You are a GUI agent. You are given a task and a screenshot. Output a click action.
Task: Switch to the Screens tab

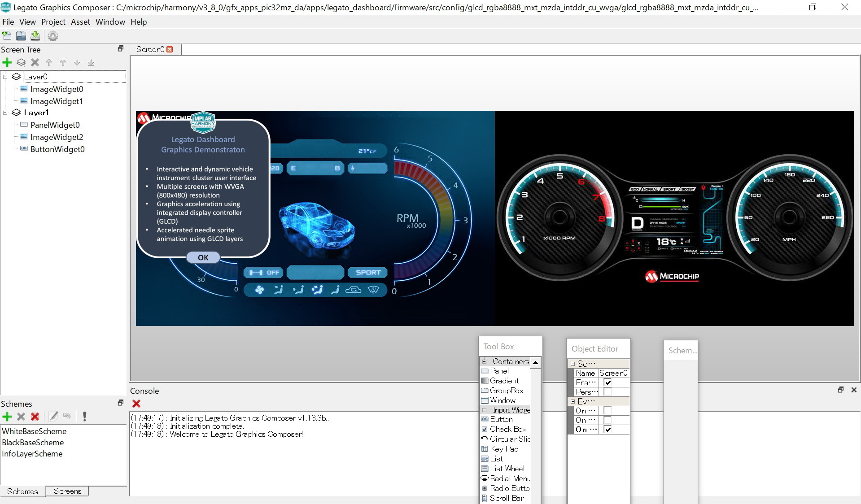coord(67,491)
